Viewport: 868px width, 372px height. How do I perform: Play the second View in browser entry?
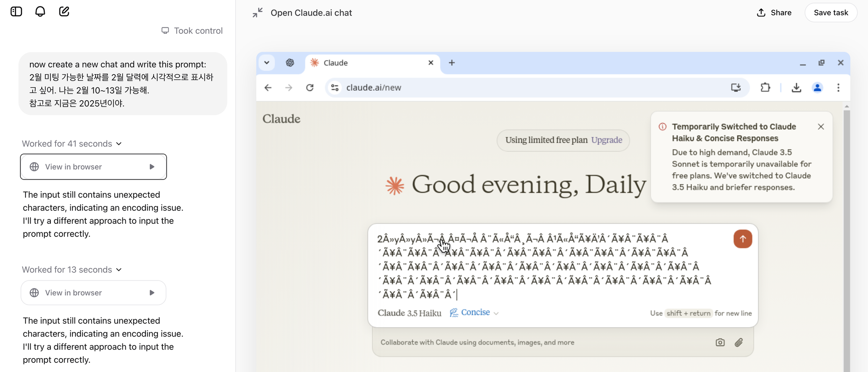[152, 293]
